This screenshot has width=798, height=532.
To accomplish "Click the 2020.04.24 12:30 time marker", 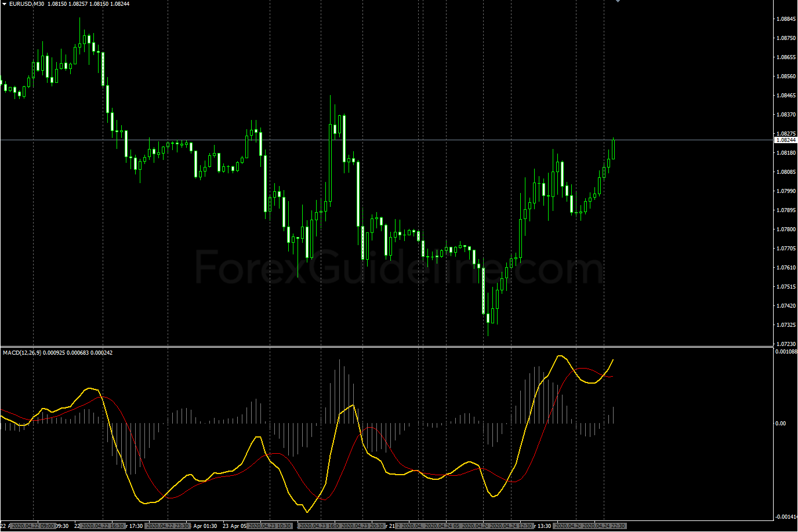I will click(511, 526).
